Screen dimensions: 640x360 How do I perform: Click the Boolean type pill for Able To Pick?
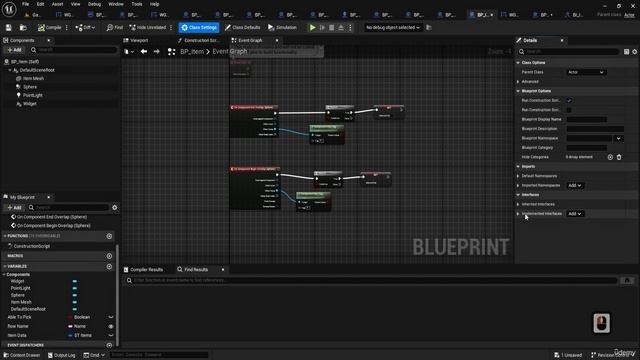tap(79, 317)
